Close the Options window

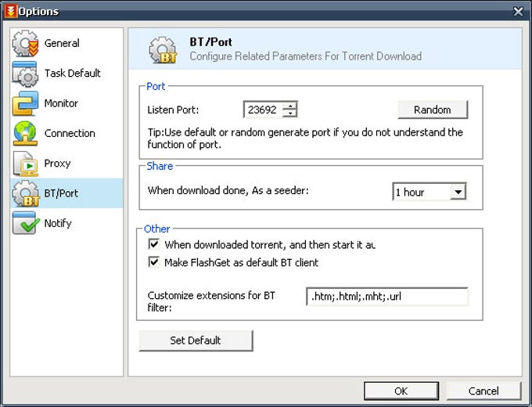tap(518, 12)
